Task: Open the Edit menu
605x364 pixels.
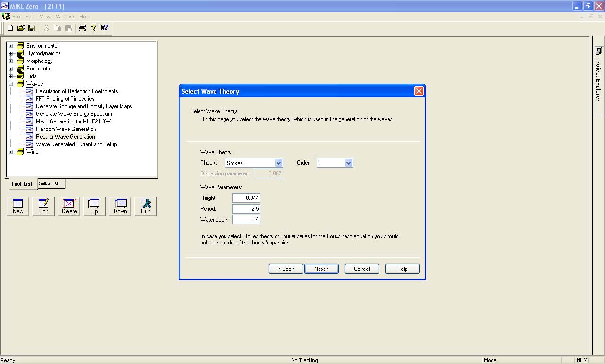Action: (30, 17)
